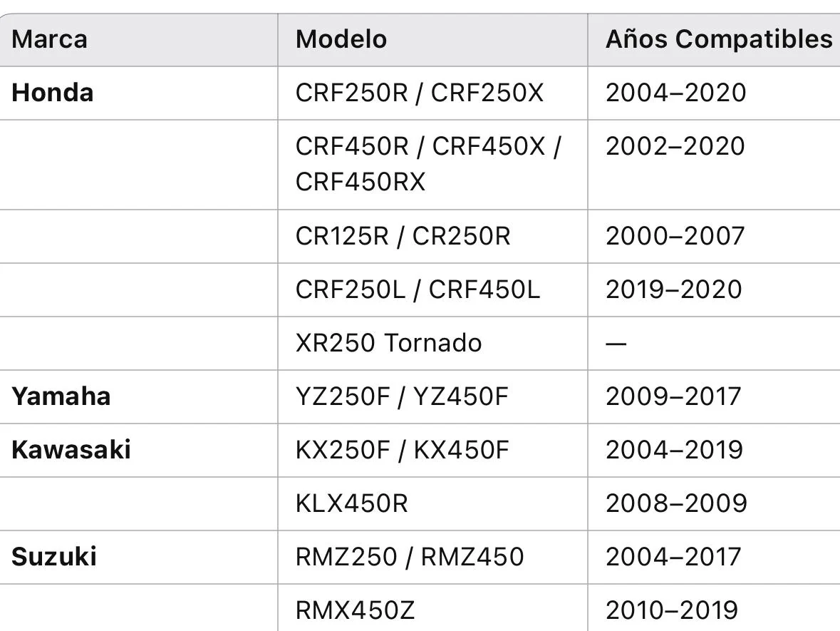Click the 2000–2007 years cell
The height and width of the screenshot is (631, 840).
714,237
